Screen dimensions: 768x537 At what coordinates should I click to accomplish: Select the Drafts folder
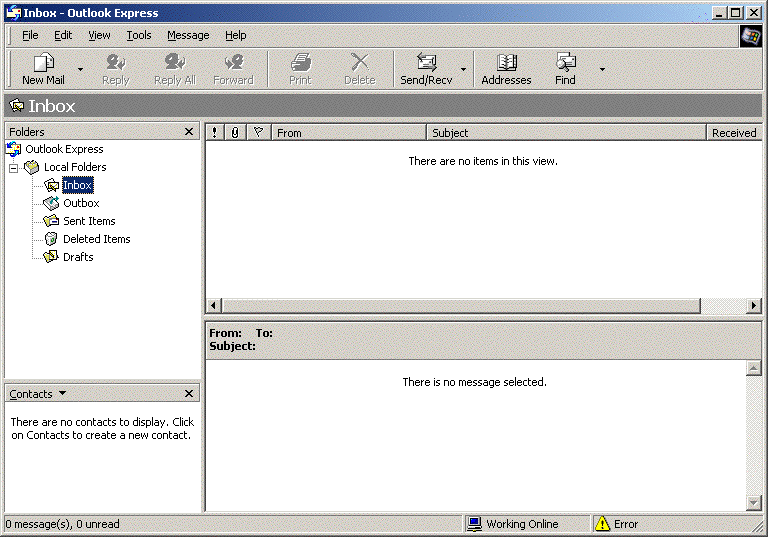coord(78,257)
